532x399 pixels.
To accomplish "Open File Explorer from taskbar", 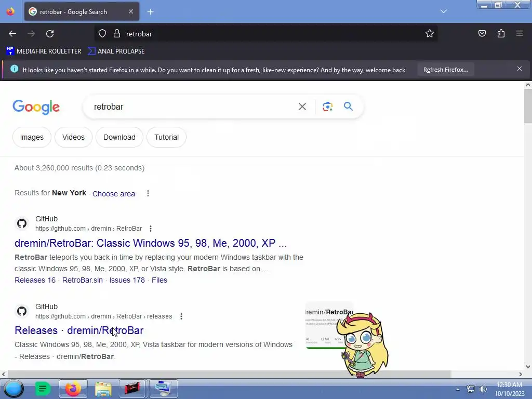I will (103, 389).
